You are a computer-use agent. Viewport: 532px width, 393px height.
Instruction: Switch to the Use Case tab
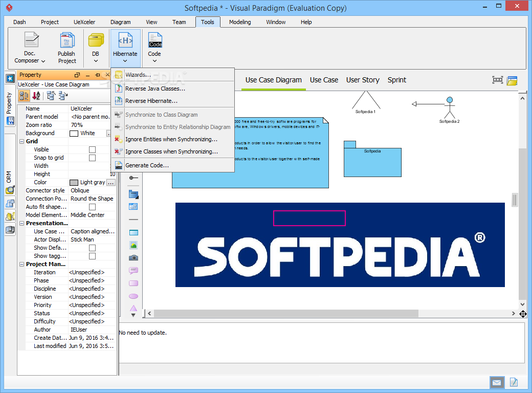click(324, 80)
